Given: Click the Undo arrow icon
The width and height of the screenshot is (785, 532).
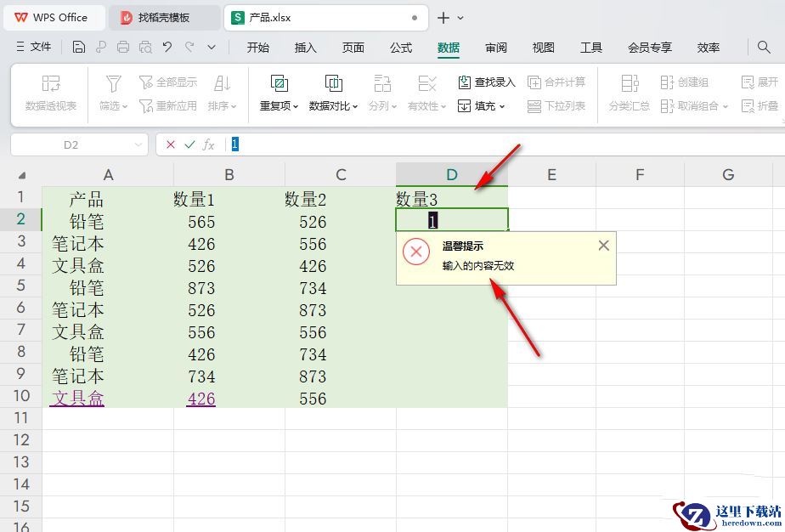Looking at the screenshot, I should pyautogui.click(x=167, y=47).
